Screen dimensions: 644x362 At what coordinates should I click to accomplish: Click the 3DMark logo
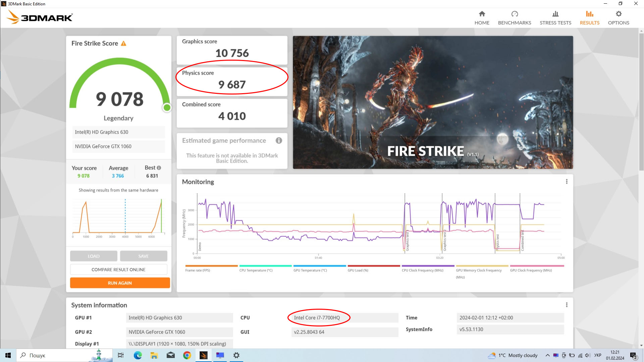[x=40, y=17]
